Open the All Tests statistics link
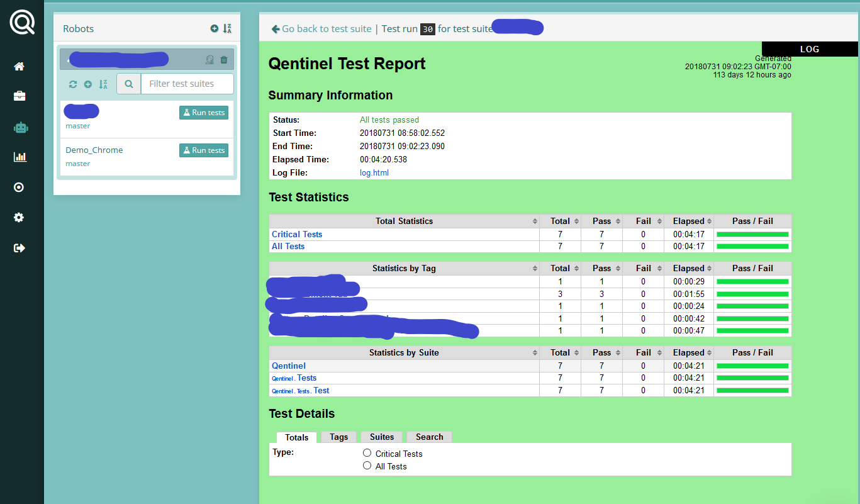860x504 pixels. (x=288, y=246)
